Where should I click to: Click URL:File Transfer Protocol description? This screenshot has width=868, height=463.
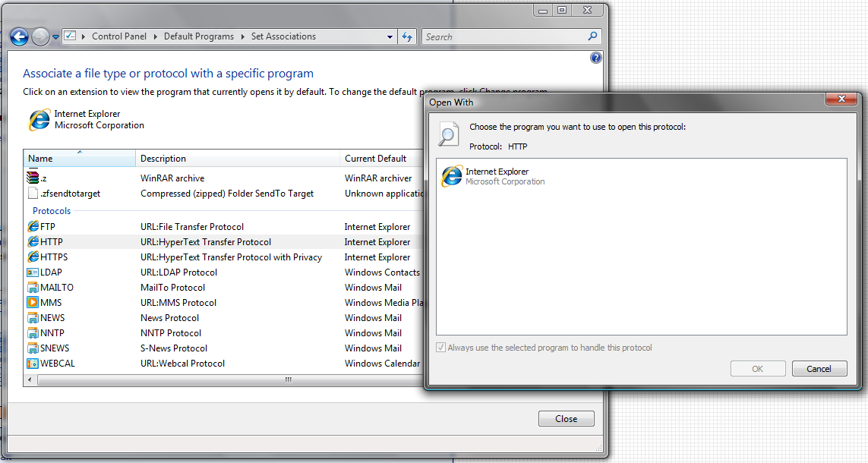tap(192, 227)
